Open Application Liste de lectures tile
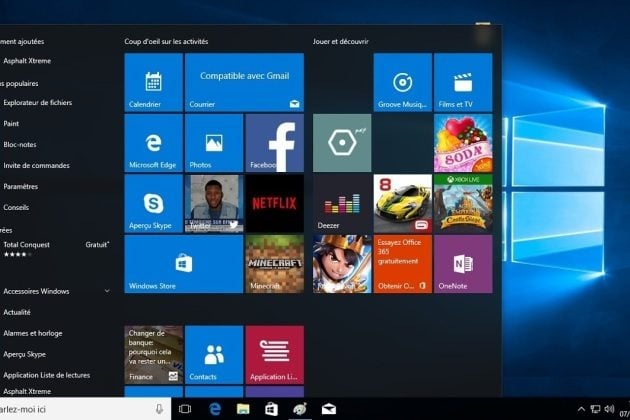Viewport: 630px width, 420px height. pos(275,355)
